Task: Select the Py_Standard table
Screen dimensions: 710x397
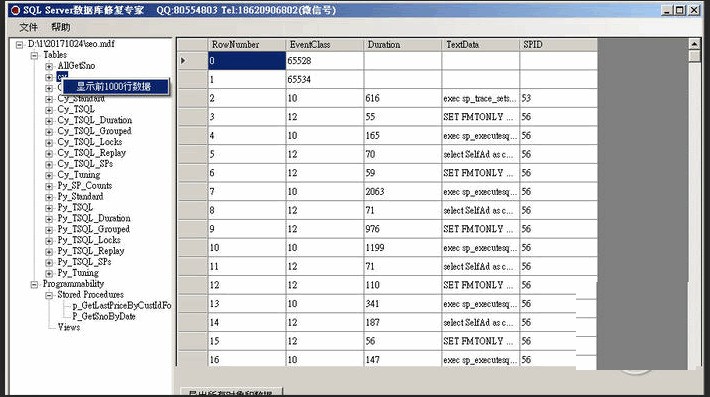Action: tap(80, 196)
